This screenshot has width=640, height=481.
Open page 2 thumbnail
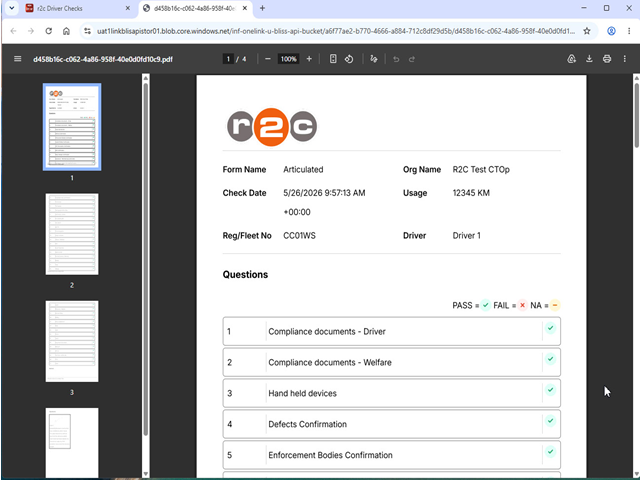click(x=72, y=234)
